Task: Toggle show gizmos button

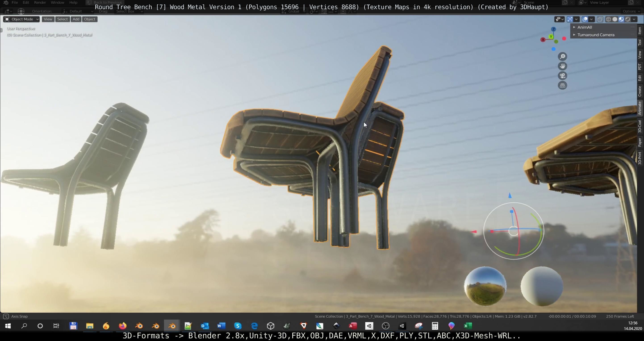Action: coord(570,19)
